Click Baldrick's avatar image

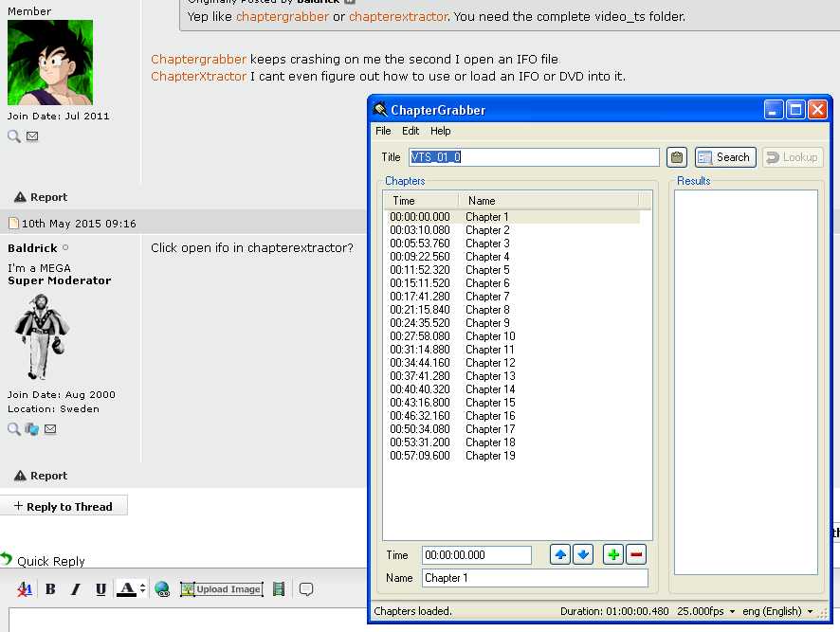tap(42, 336)
